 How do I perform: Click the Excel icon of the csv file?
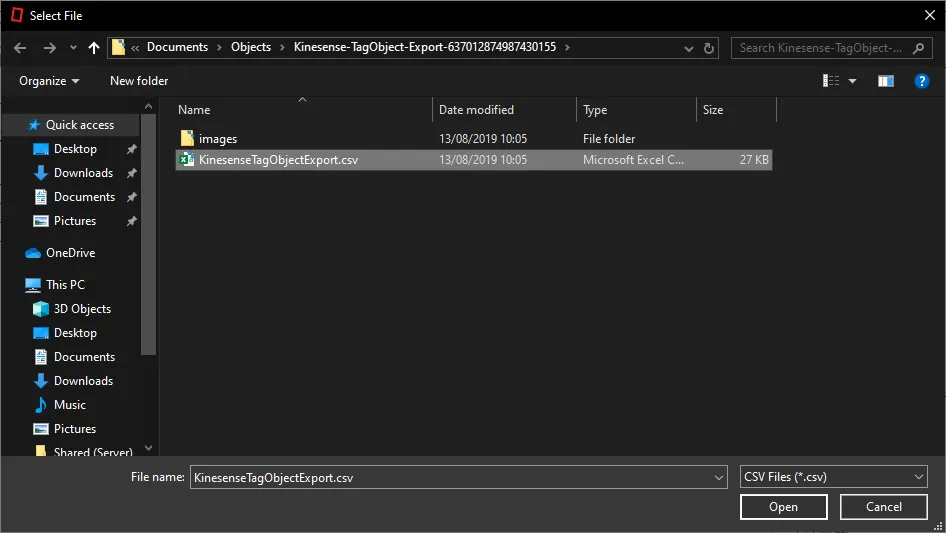tap(187, 159)
